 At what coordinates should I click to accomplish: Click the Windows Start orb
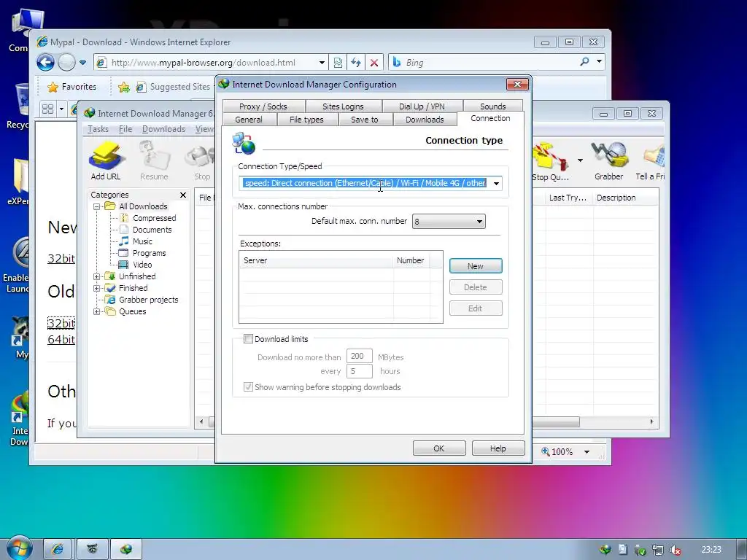[19, 548]
